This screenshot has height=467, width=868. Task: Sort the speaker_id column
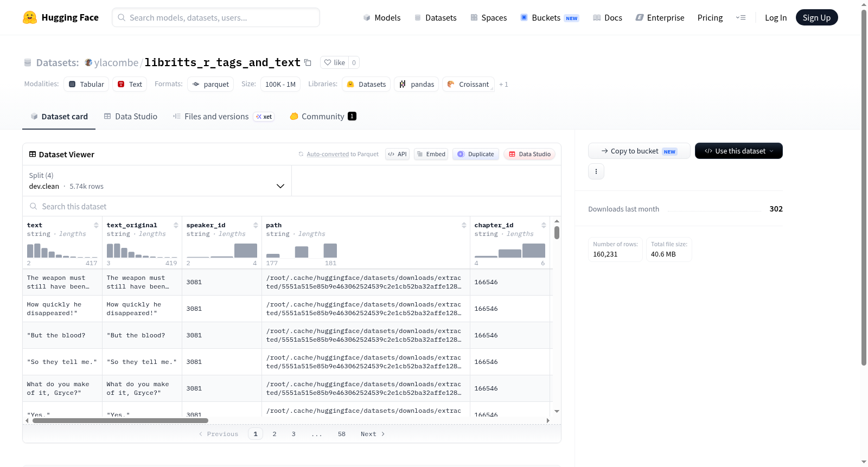(x=256, y=225)
